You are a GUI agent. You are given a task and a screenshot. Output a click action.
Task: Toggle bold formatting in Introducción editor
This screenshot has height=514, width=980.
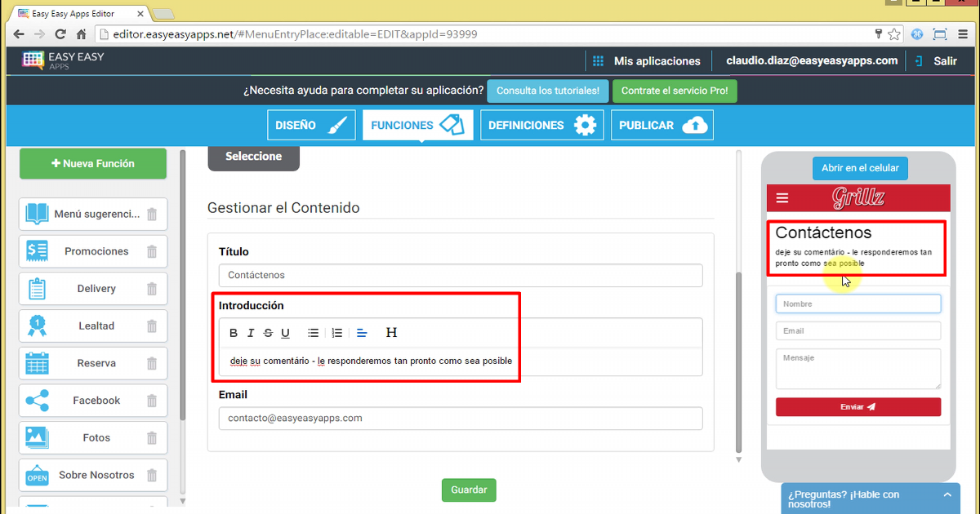tap(234, 333)
